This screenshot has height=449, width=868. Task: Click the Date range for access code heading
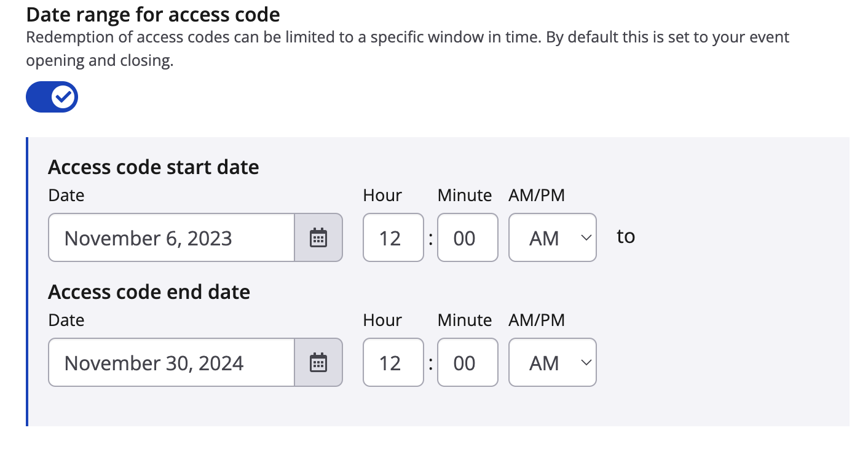click(x=153, y=14)
